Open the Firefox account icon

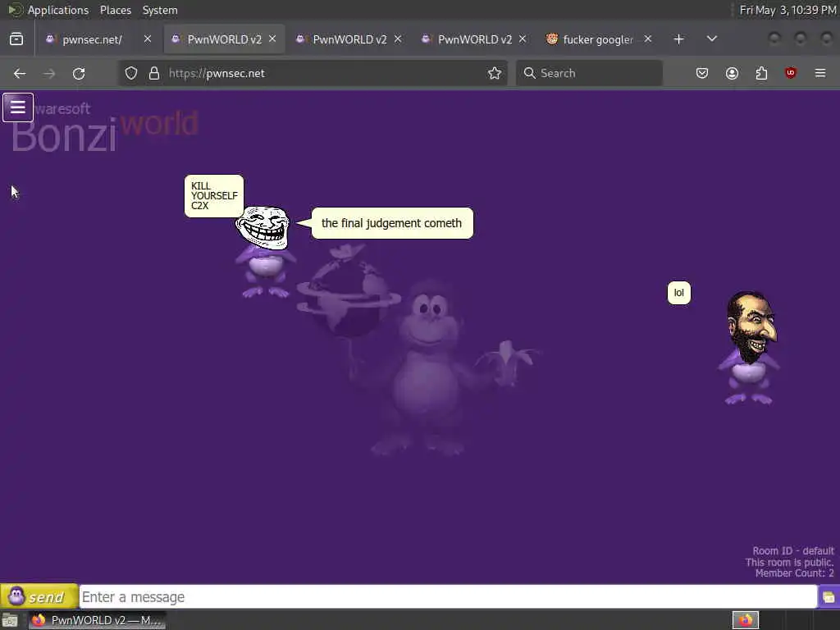pos(732,73)
